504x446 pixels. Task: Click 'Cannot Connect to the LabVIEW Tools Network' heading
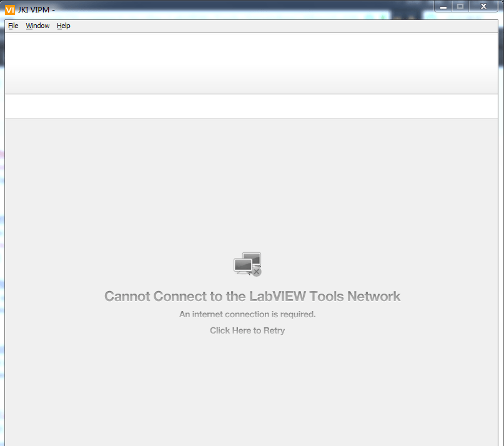pos(252,297)
